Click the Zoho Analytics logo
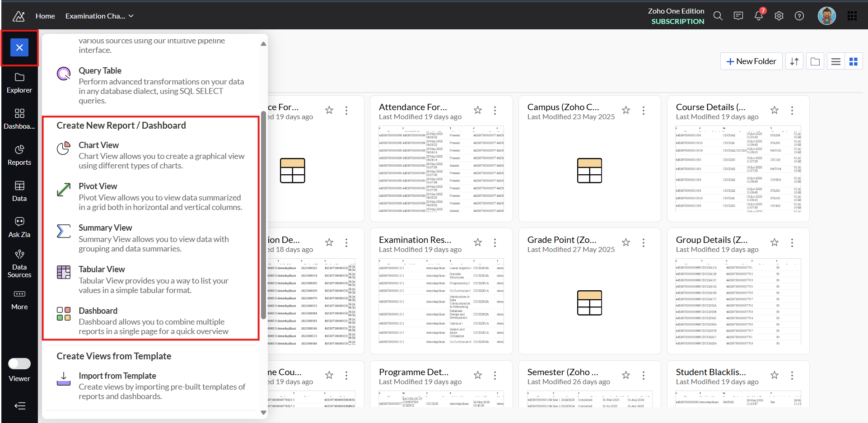The image size is (868, 423). (19, 16)
